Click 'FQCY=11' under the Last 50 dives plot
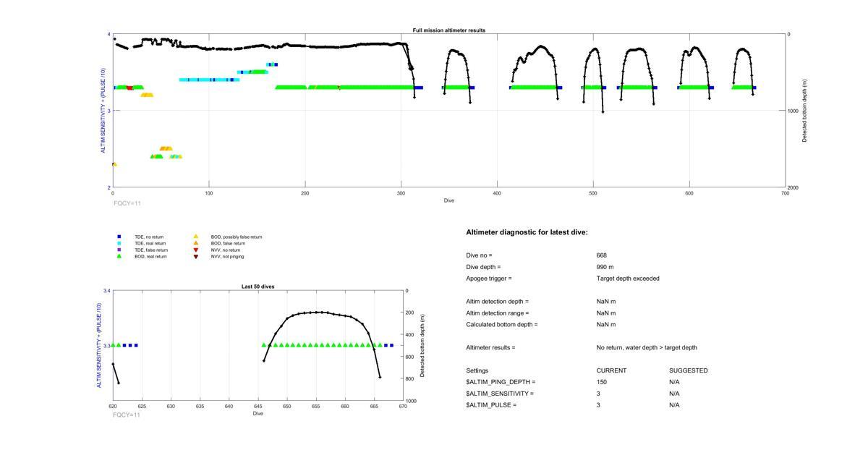The image size is (868, 450). pyautogui.click(x=127, y=415)
